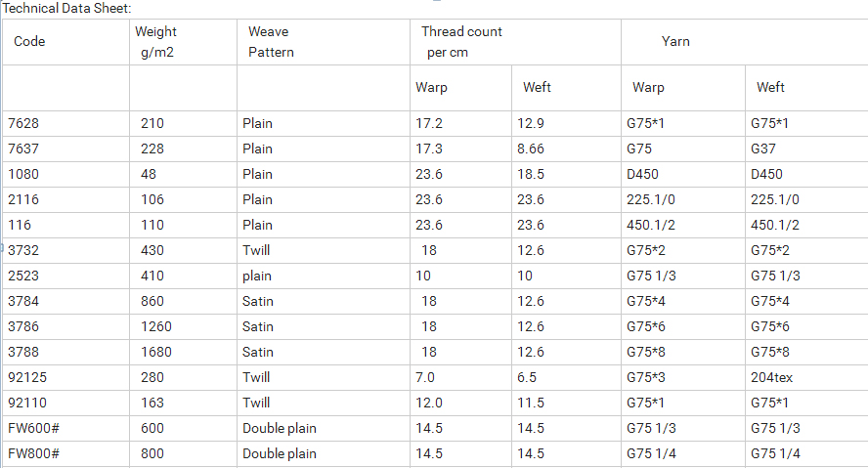Click the Yarn header cell
This screenshot has height=468, width=868.
[745, 42]
